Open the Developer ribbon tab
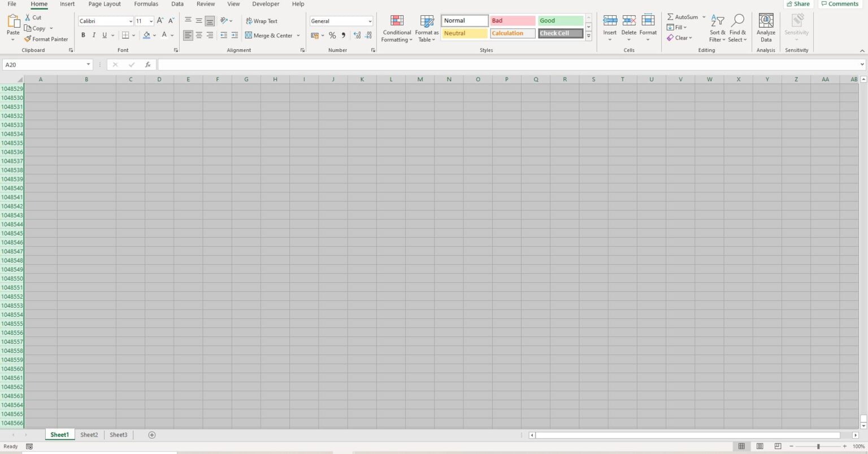The height and width of the screenshot is (454, 868). 266,4
